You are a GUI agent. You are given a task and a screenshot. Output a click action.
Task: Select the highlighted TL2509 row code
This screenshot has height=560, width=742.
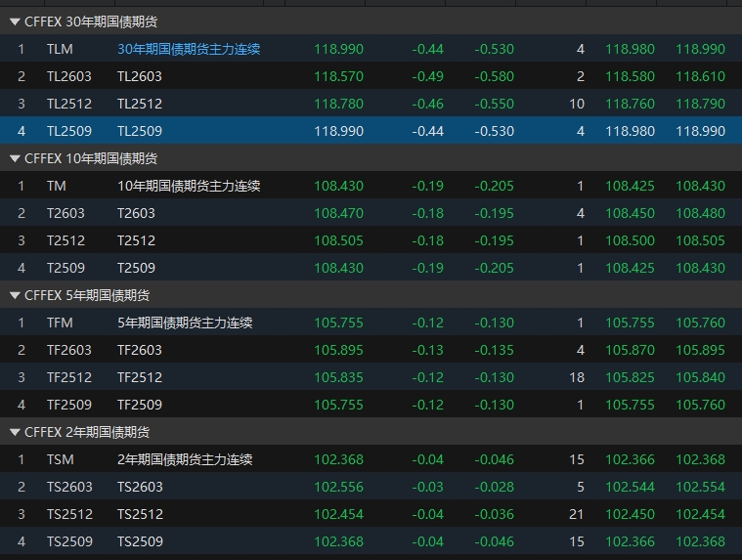(x=69, y=131)
